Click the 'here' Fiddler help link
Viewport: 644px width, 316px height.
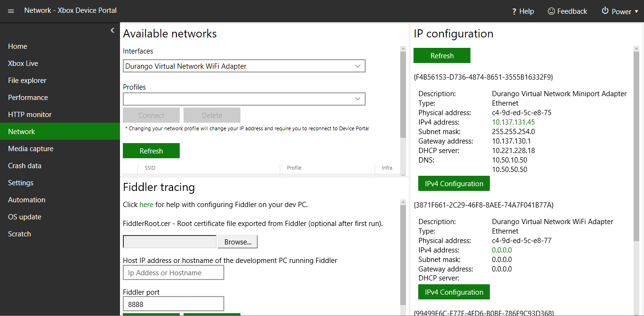pyautogui.click(x=146, y=205)
